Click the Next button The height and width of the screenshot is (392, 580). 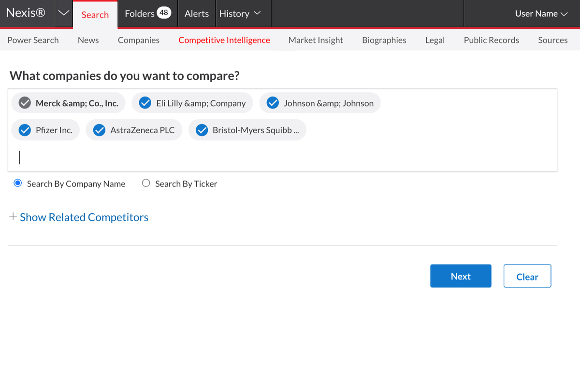pyautogui.click(x=461, y=276)
